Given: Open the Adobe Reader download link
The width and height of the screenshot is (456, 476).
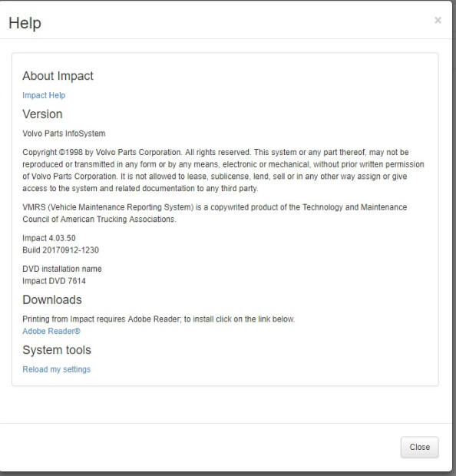Looking at the screenshot, I should pyautogui.click(x=51, y=331).
